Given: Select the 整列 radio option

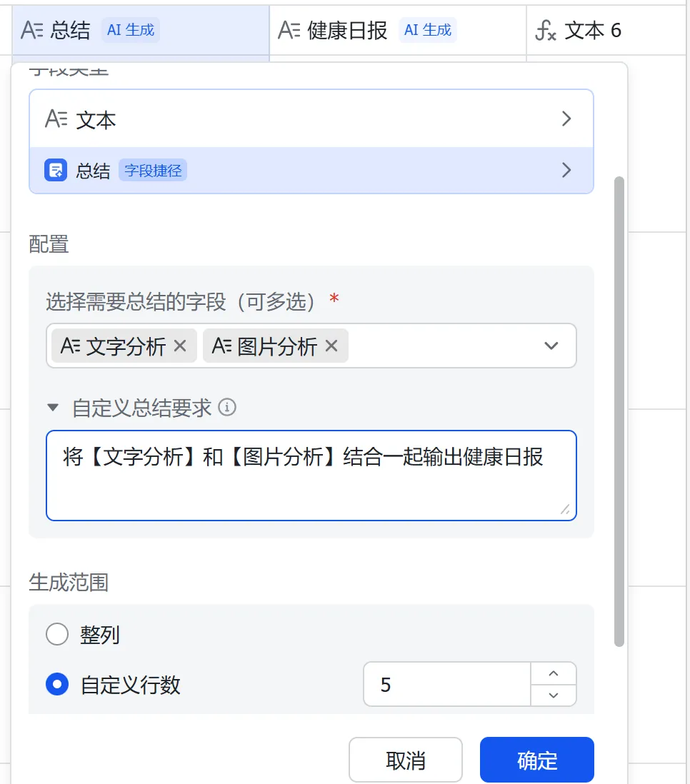Looking at the screenshot, I should point(57,634).
